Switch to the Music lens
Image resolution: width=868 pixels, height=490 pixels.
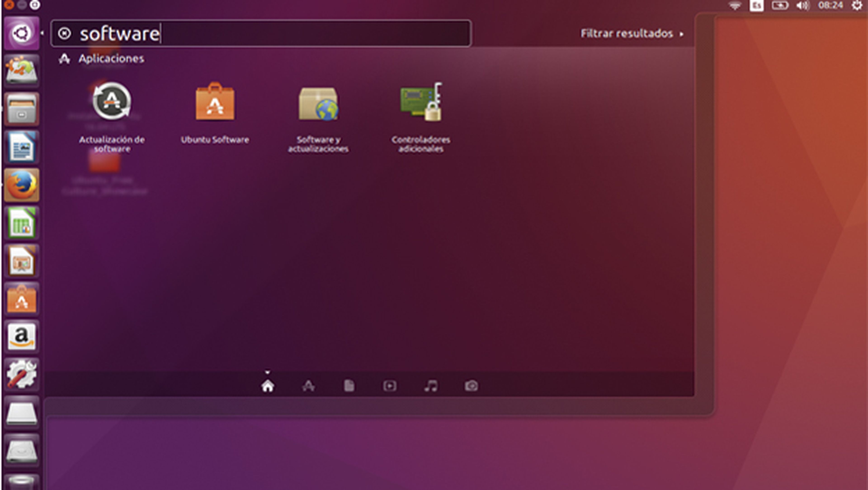(x=431, y=386)
